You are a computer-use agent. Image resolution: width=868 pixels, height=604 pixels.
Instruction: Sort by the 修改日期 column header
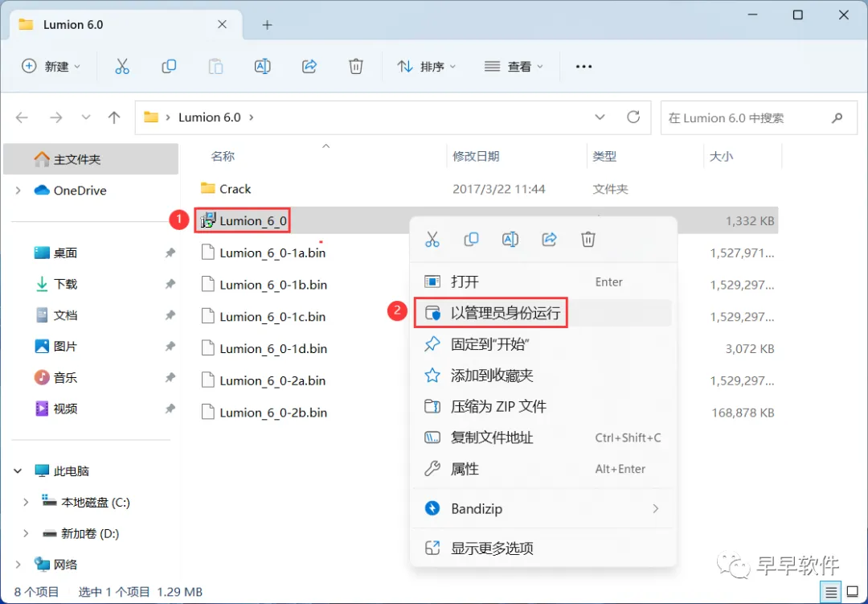pyautogui.click(x=476, y=157)
